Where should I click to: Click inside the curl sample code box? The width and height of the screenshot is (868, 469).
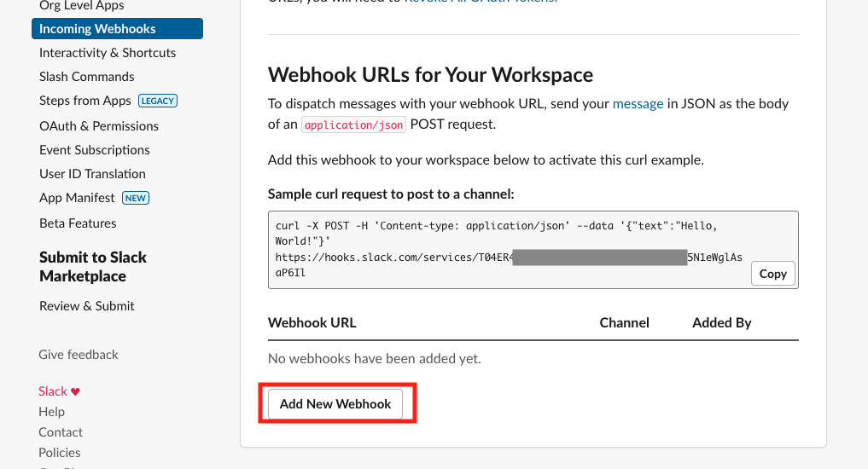pyautogui.click(x=533, y=250)
